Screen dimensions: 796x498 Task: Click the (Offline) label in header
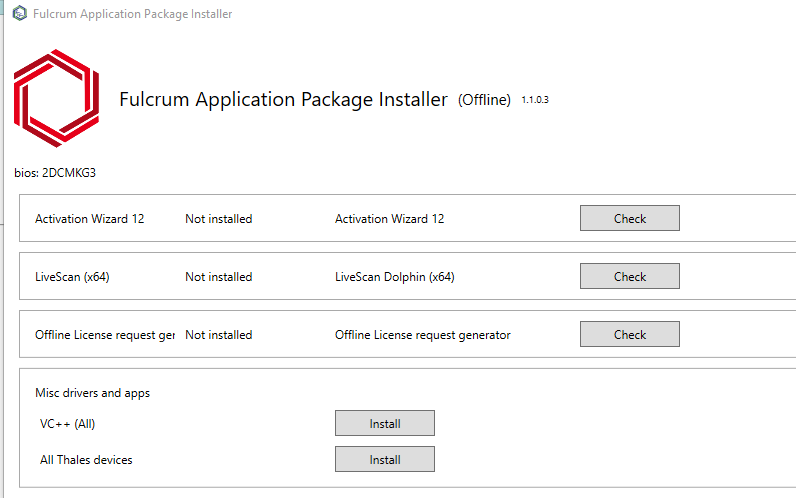(484, 100)
